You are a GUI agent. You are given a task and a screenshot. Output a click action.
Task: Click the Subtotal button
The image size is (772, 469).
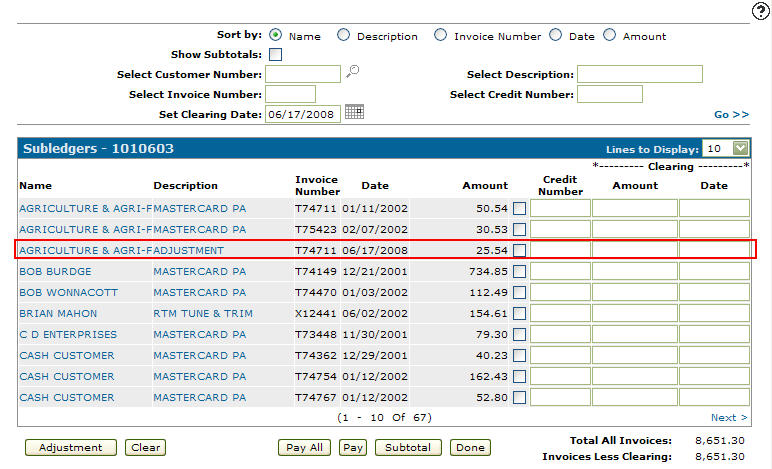[408, 448]
